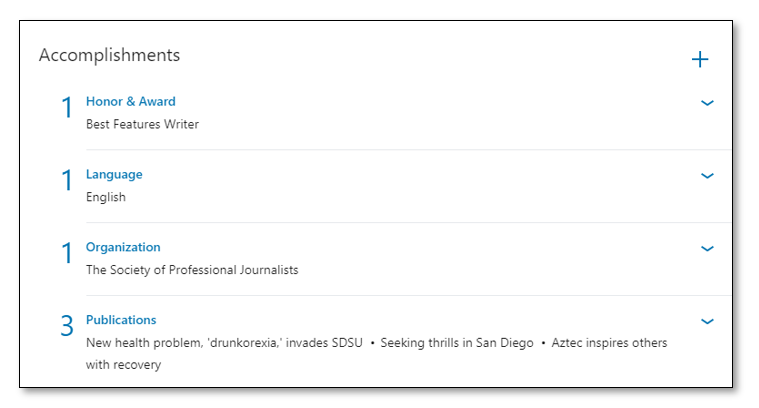759x408 pixels.
Task: Click Seeking thrills in San Diego publication
Action: 456,343
